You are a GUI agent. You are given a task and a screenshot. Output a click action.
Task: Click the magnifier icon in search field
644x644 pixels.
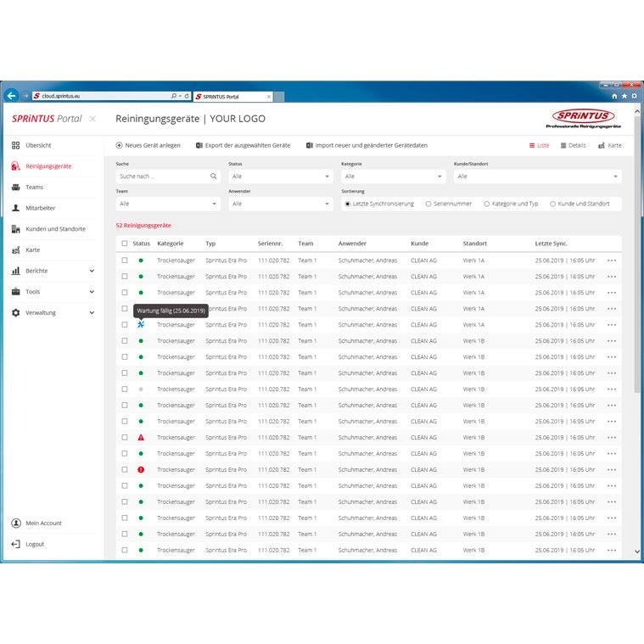point(214,176)
